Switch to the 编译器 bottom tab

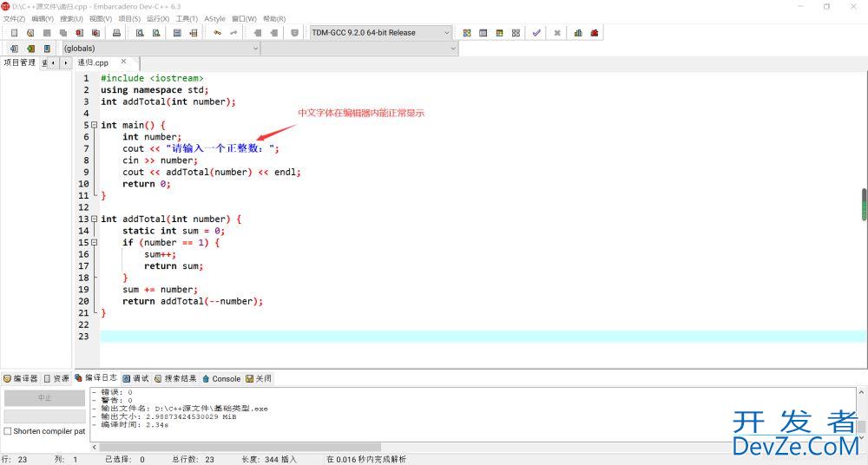tap(21, 378)
